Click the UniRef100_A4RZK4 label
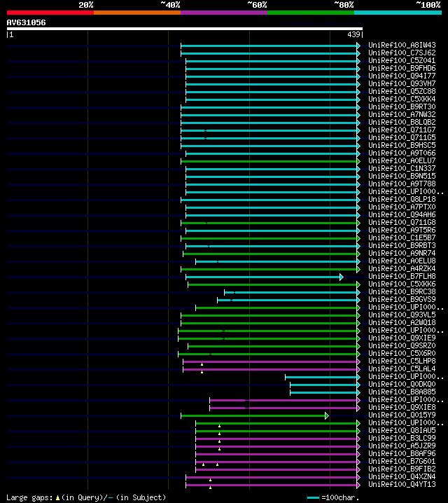This screenshot has height=503, width=448. pyautogui.click(x=402, y=268)
